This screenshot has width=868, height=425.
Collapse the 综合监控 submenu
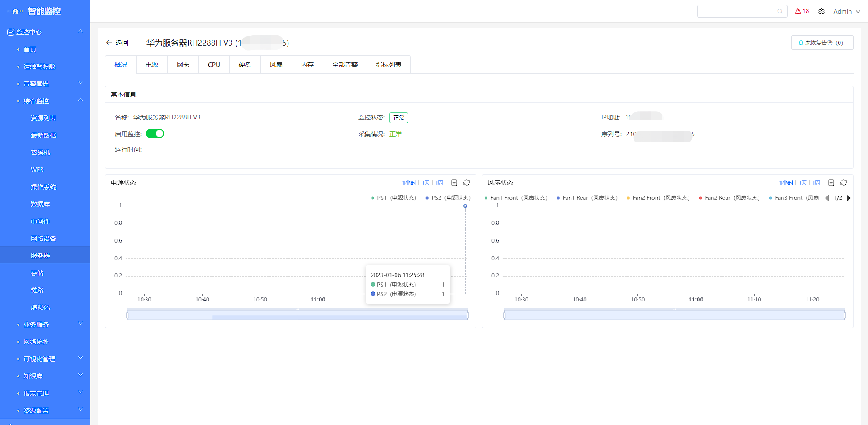tap(80, 100)
